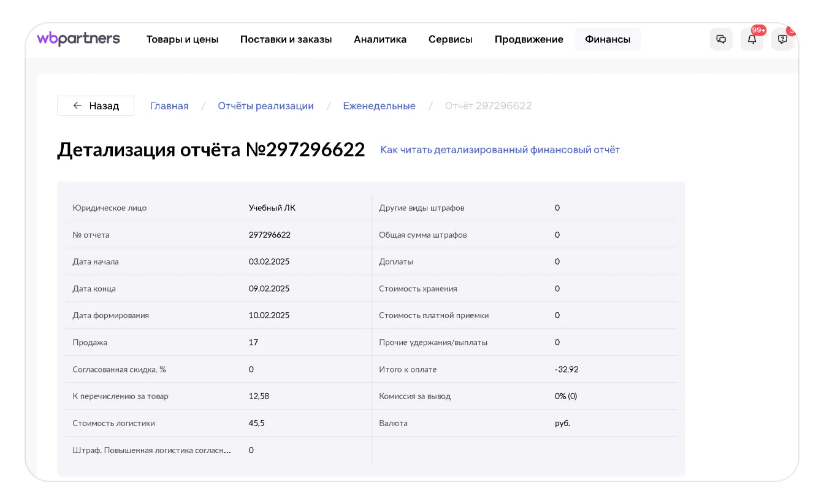The width and height of the screenshot is (824, 504).
Task: Click the truncated Штраф. Повышенная логистика label
Action: [152, 450]
